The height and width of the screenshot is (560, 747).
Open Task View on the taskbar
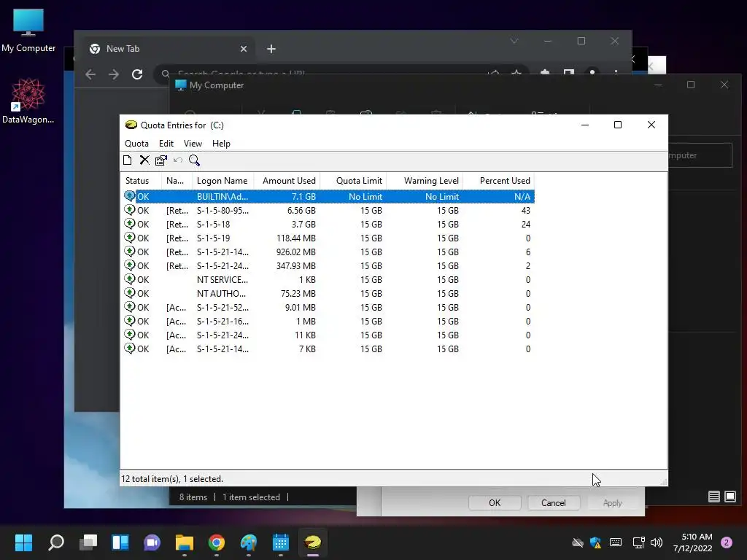(x=88, y=542)
